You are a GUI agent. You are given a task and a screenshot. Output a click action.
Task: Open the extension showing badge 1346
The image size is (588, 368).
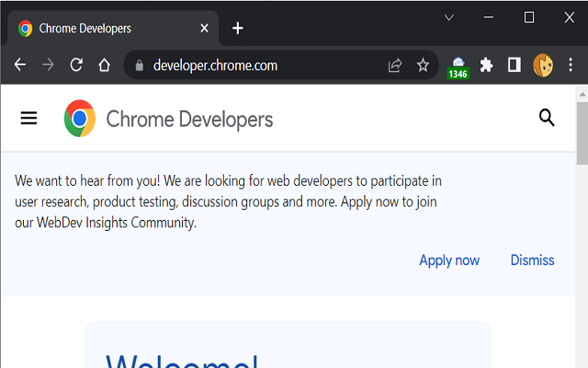point(458,67)
